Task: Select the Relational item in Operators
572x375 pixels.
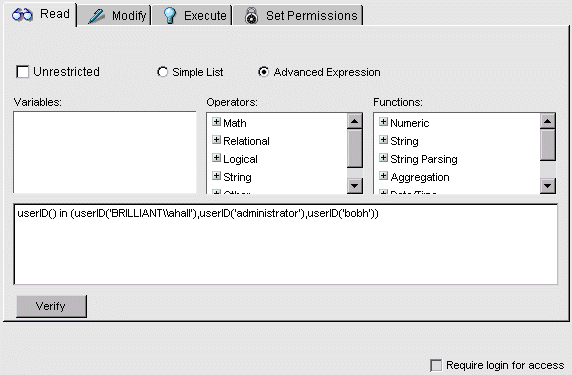Action: (x=246, y=141)
